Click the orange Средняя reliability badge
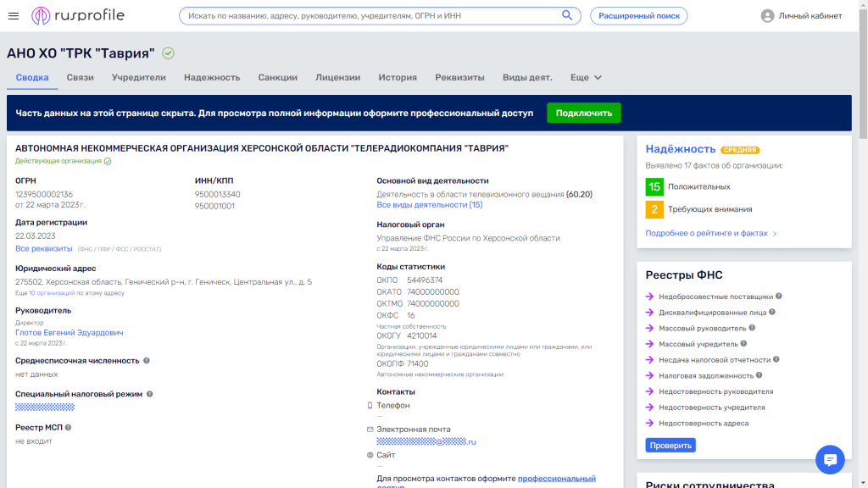The height and width of the screenshot is (488, 868). [739, 150]
